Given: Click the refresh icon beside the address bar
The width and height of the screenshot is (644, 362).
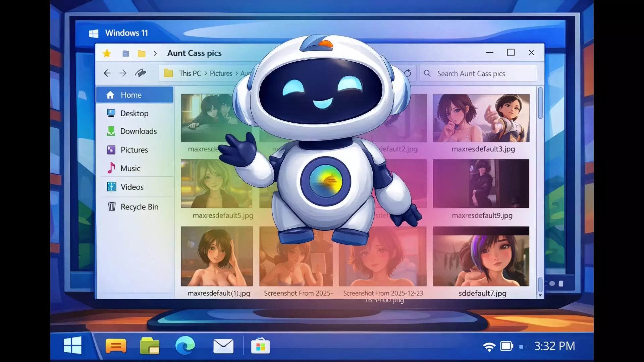Looking at the screenshot, I should [408, 73].
